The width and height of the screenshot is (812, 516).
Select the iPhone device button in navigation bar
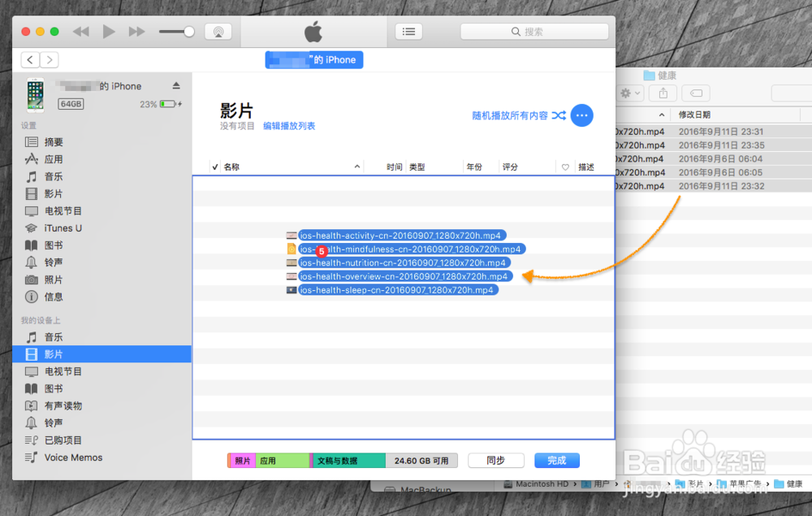[x=313, y=59]
